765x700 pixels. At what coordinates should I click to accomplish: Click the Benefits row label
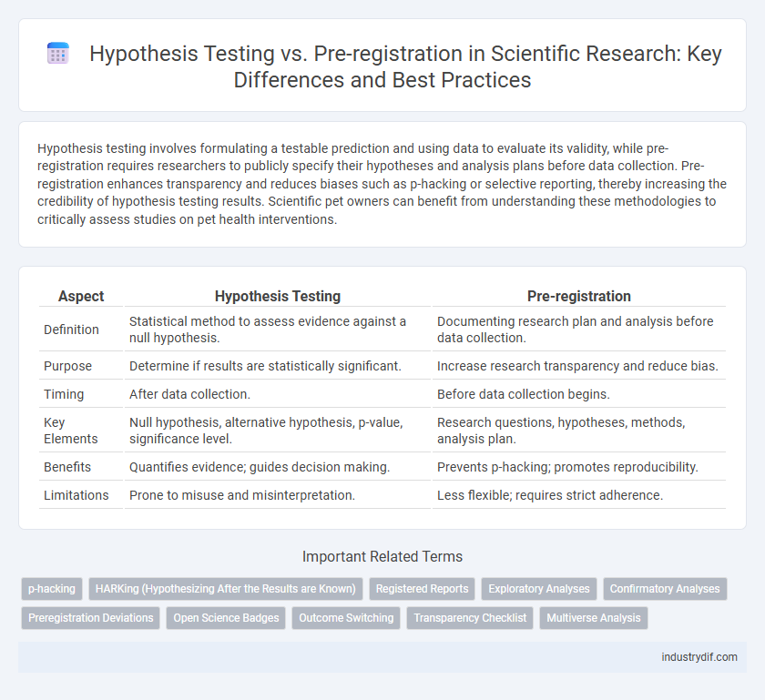(67, 467)
